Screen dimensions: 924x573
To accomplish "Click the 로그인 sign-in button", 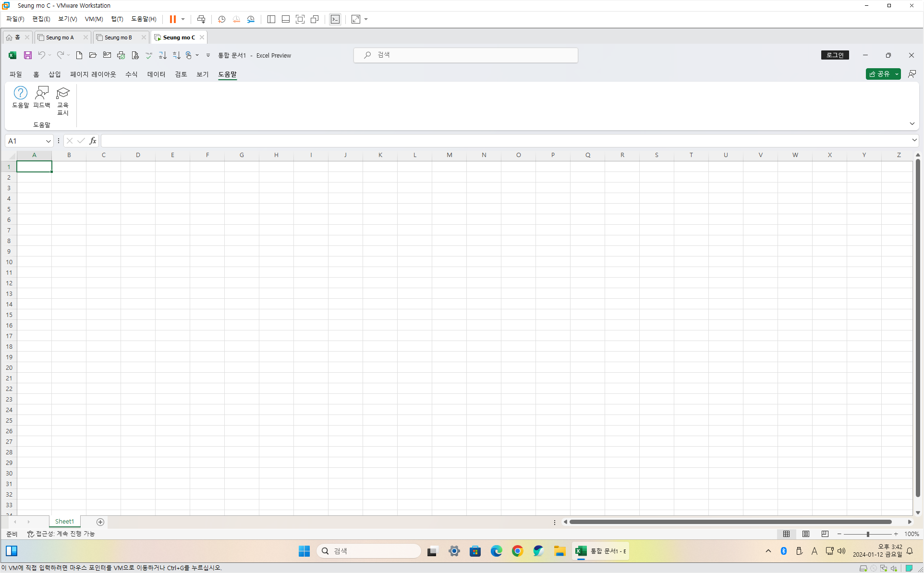I will 835,55.
